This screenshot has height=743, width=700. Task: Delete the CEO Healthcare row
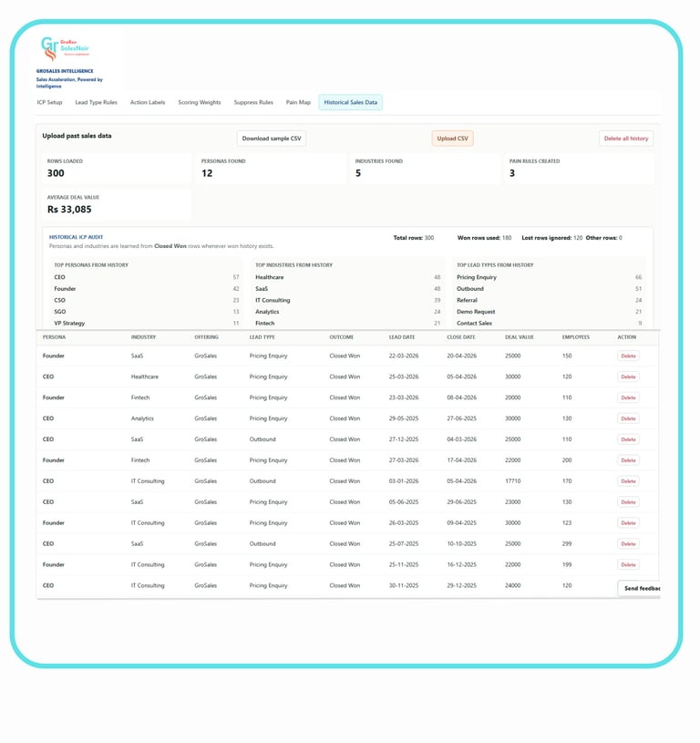coord(629,377)
